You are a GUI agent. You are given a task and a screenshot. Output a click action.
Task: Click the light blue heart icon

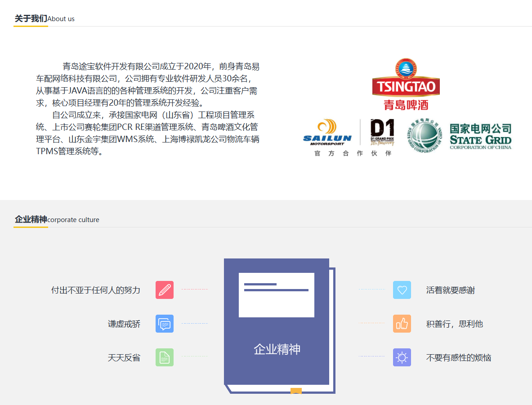coord(402,290)
